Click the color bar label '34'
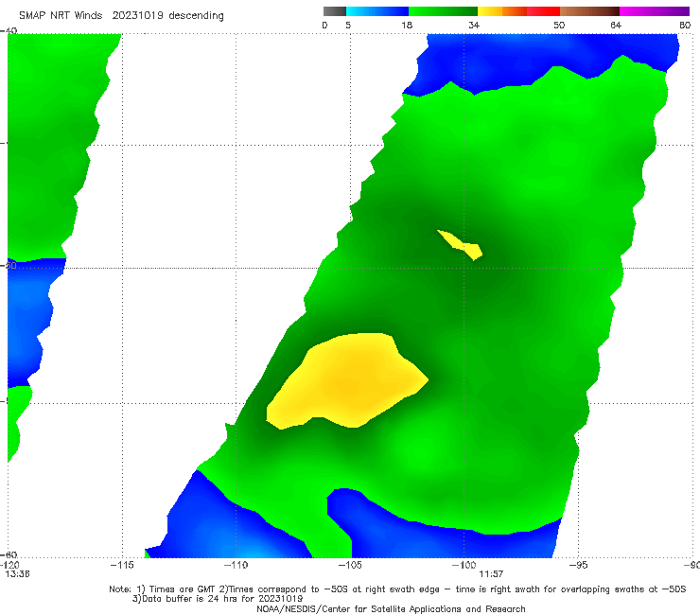Image resolution: width=700 pixels, height=615 pixels. 474,26
